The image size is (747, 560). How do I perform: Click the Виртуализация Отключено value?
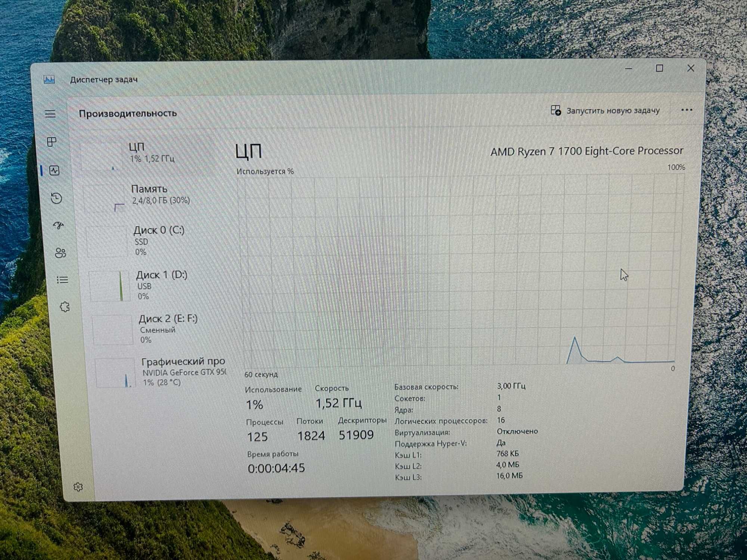pos(517,432)
